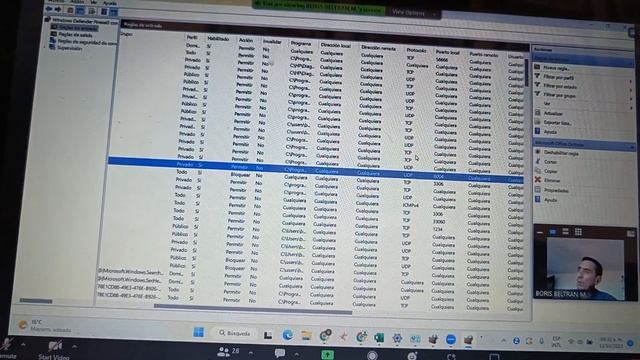Screen dimensions: 640x360
Task: Open the Ayuda menu in the menu bar
Action: (x=109, y=3)
